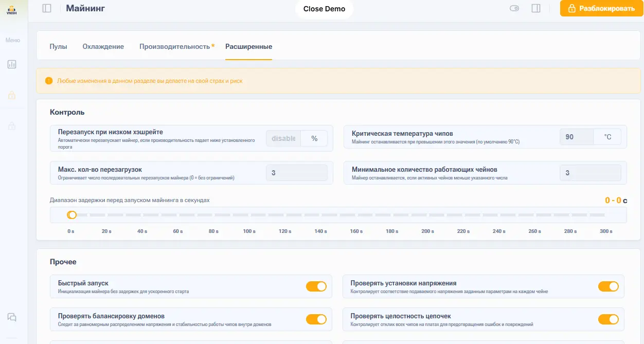Disable Проверять балансировку доменов
This screenshot has width=644, height=344.
pyautogui.click(x=316, y=319)
